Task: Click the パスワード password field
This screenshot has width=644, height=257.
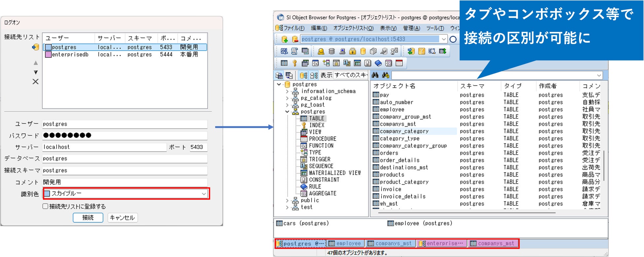Action: (x=125, y=135)
